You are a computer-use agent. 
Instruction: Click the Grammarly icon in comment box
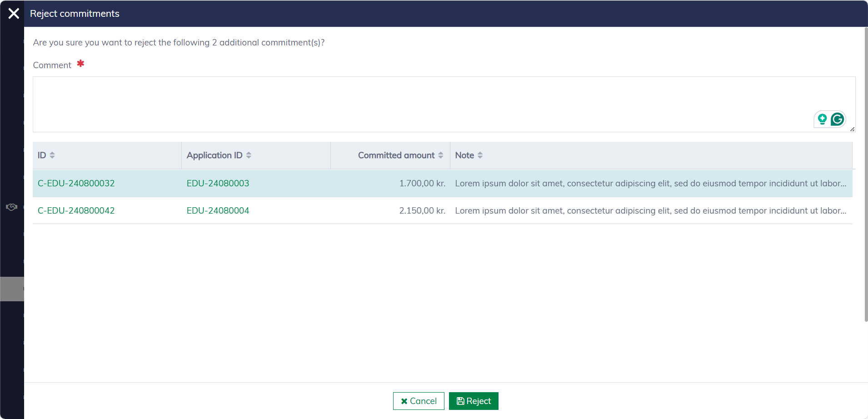click(837, 120)
